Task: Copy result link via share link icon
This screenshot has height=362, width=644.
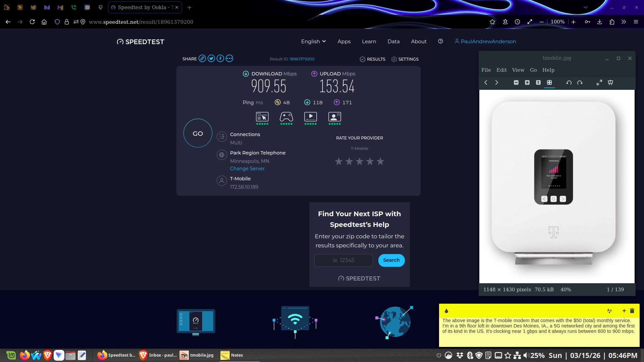Action: coord(202,59)
